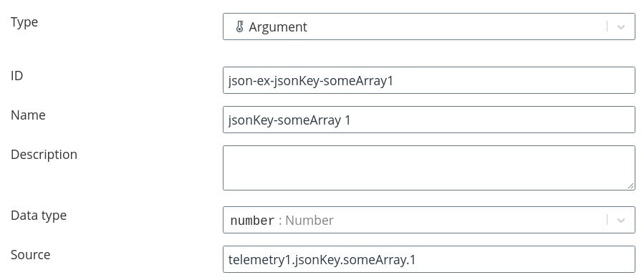
Task: Select the Argument value in Type box
Action: click(x=278, y=27)
